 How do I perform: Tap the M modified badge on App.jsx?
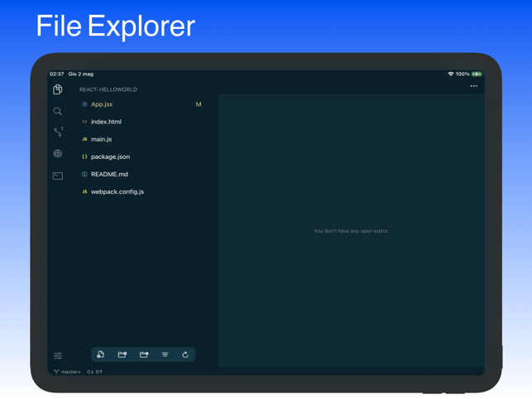pos(199,104)
